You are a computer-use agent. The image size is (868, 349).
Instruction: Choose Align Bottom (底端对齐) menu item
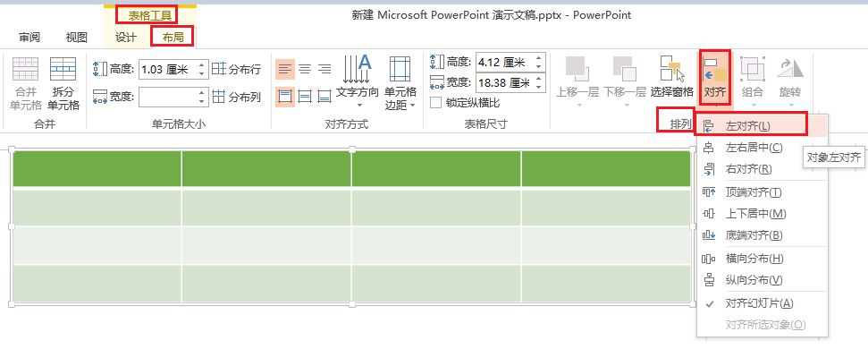[x=763, y=235]
